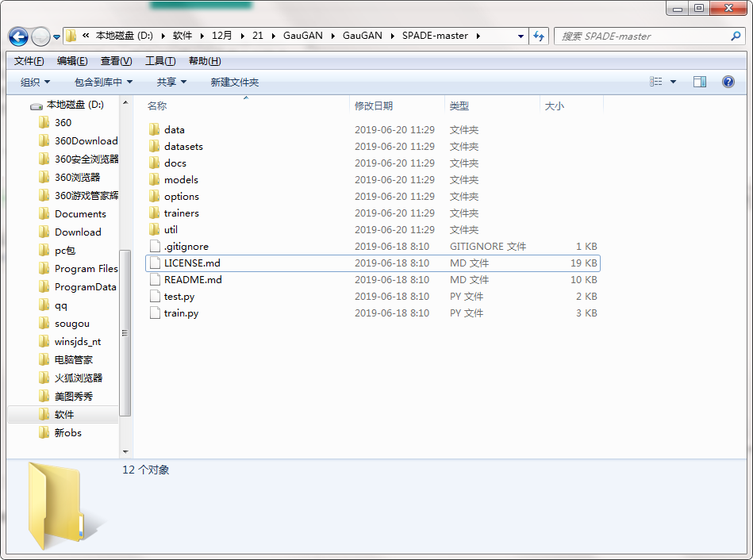The height and width of the screenshot is (560, 753).
Task: Open the 帮助(H) menu
Action: click(x=205, y=61)
